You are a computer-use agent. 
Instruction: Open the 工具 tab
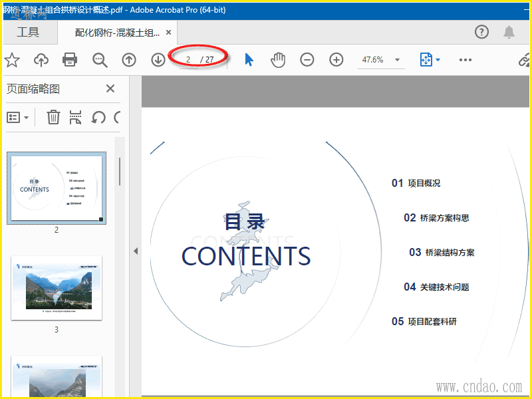tap(28, 32)
